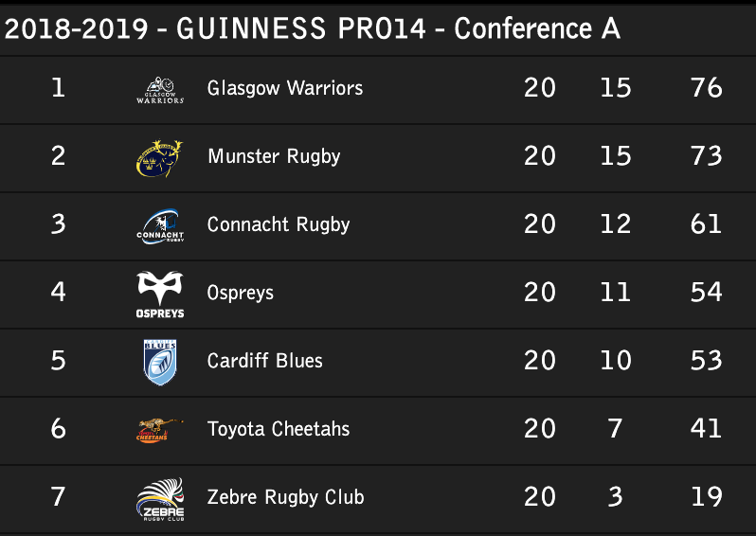Click the Cardiff Blues shield logo

[159, 362]
